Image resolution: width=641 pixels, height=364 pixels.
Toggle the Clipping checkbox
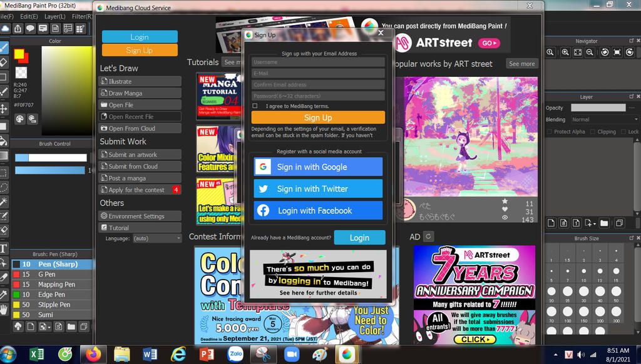tap(592, 131)
